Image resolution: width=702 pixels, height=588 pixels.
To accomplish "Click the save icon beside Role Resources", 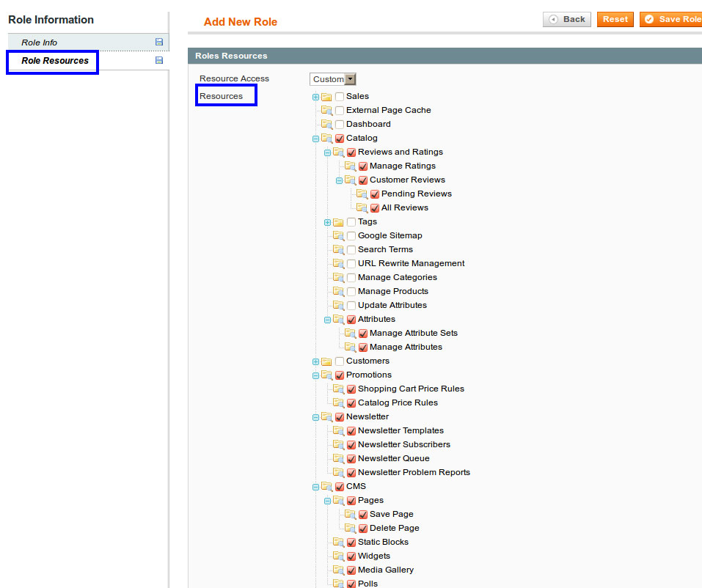I will 159,60.
